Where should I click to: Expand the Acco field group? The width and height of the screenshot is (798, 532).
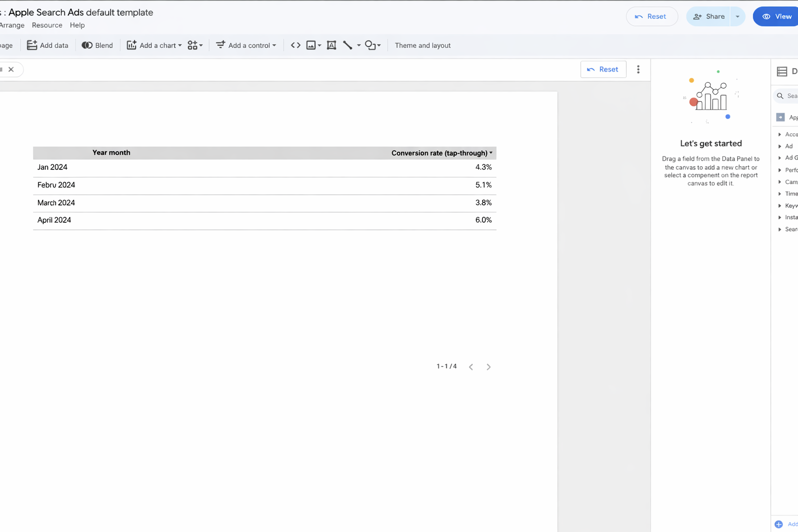click(780, 135)
